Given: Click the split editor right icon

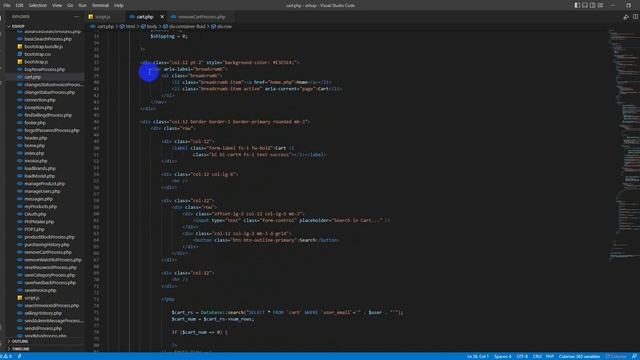Looking at the screenshot, I should coord(636,17).
